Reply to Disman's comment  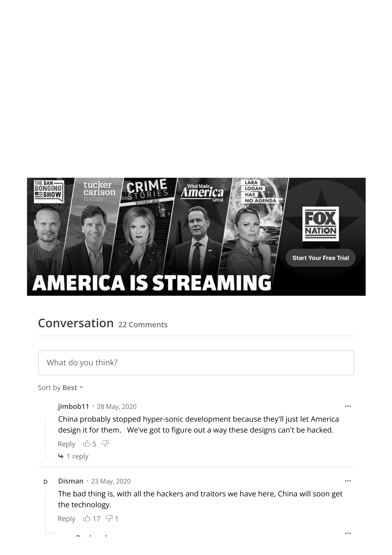tap(67, 519)
